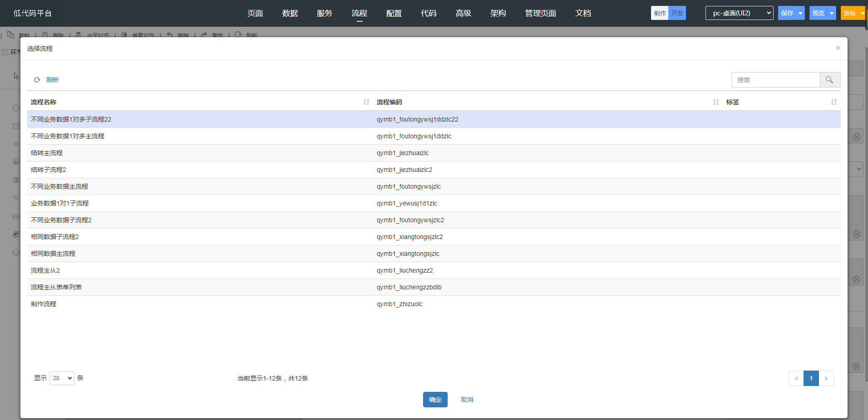Click the refresh icon in the dialog

(x=37, y=80)
